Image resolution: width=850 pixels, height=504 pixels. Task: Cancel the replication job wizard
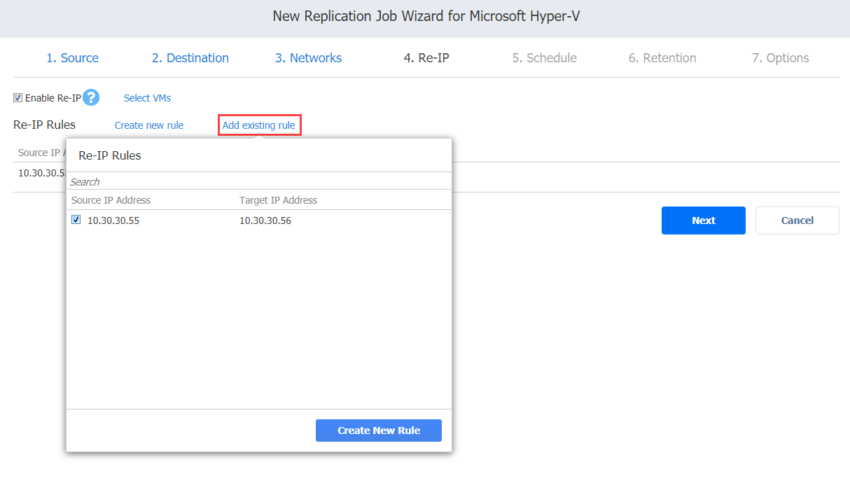797,220
